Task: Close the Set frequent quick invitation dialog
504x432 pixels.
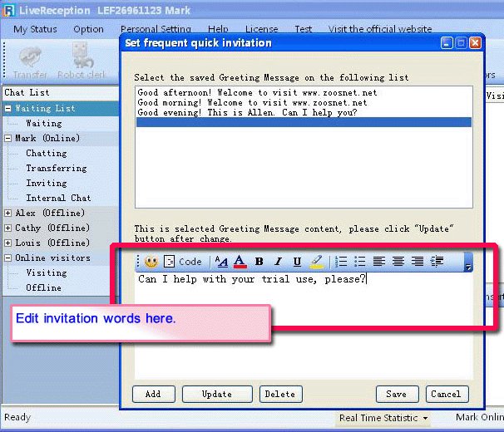Action: pyautogui.click(x=475, y=42)
